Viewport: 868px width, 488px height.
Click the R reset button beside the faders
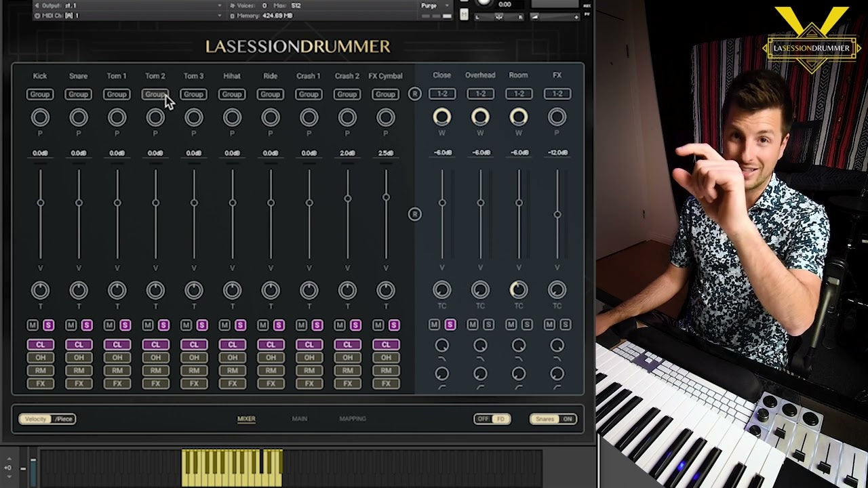tap(415, 214)
